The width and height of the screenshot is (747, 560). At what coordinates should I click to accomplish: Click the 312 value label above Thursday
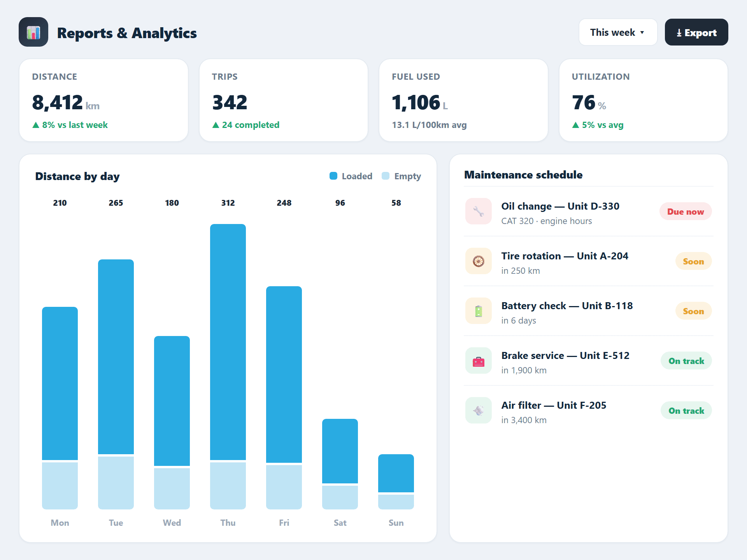[228, 203]
